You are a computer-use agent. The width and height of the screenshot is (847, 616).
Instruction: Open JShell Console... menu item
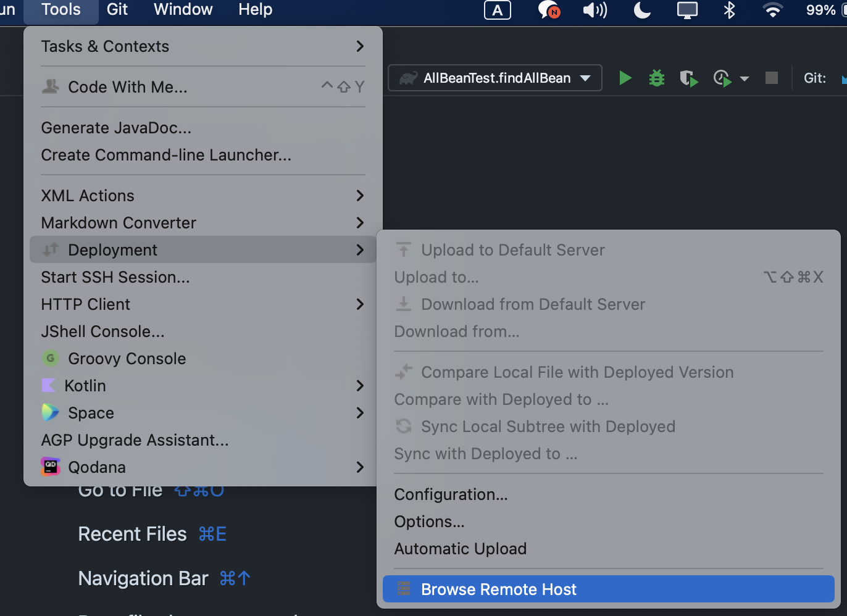tap(203, 331)
